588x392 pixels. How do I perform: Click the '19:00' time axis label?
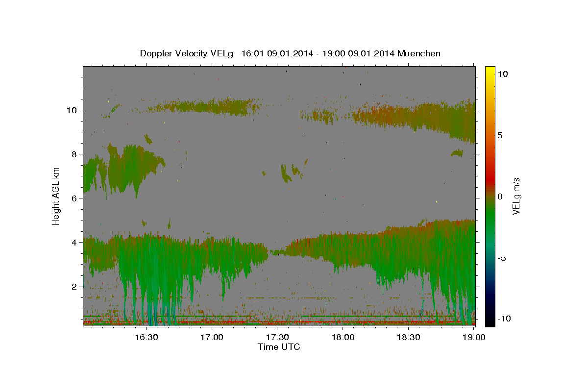(x=474, y=337)
